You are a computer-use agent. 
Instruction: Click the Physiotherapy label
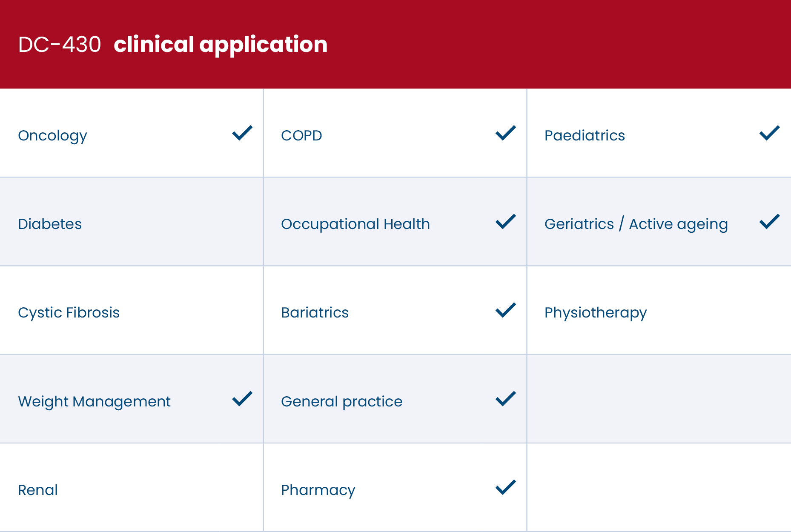595,312
